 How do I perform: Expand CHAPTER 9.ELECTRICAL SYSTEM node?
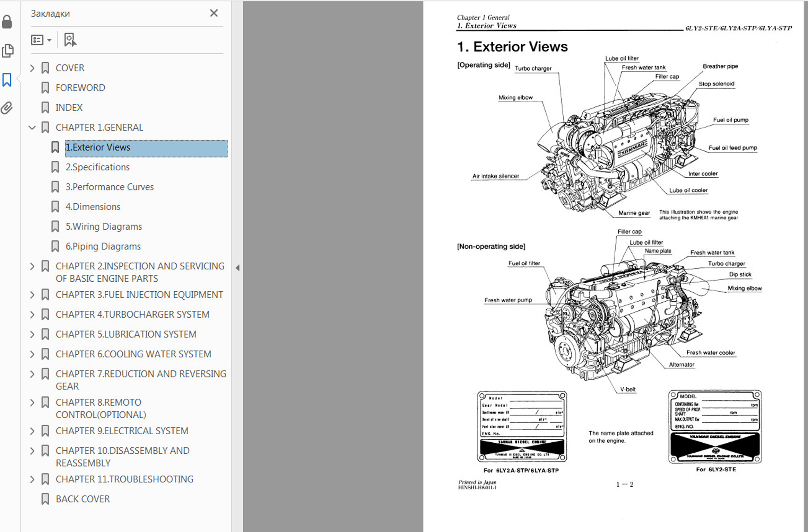(32, 431)
